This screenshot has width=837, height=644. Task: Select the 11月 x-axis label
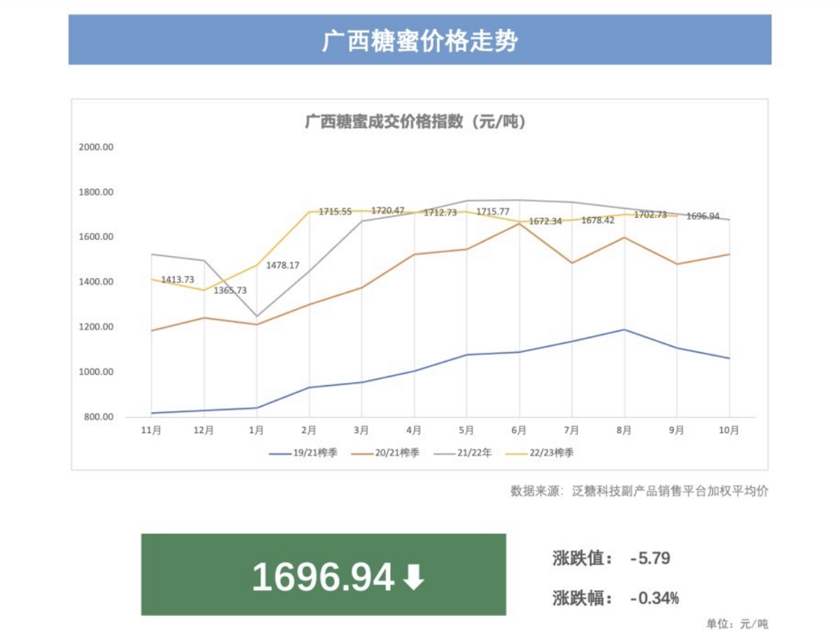151,431
